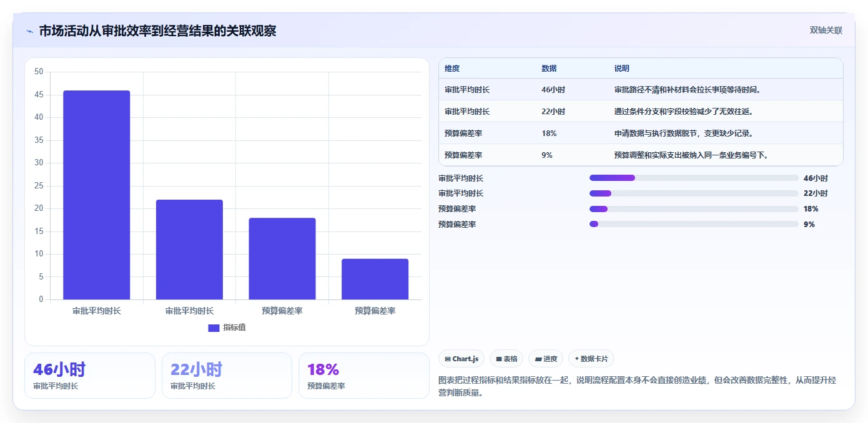Click the 表格 tag
868x423 pixels.
[x=506, y=359]
